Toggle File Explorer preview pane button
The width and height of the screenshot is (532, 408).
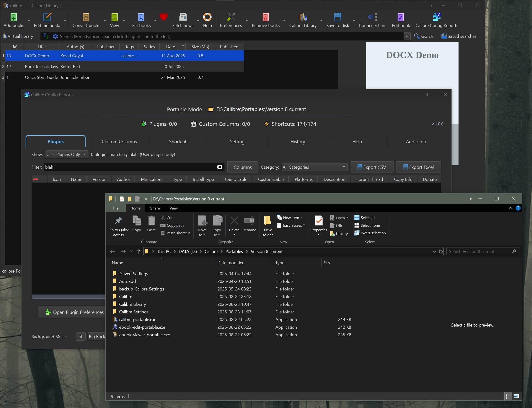516,396
